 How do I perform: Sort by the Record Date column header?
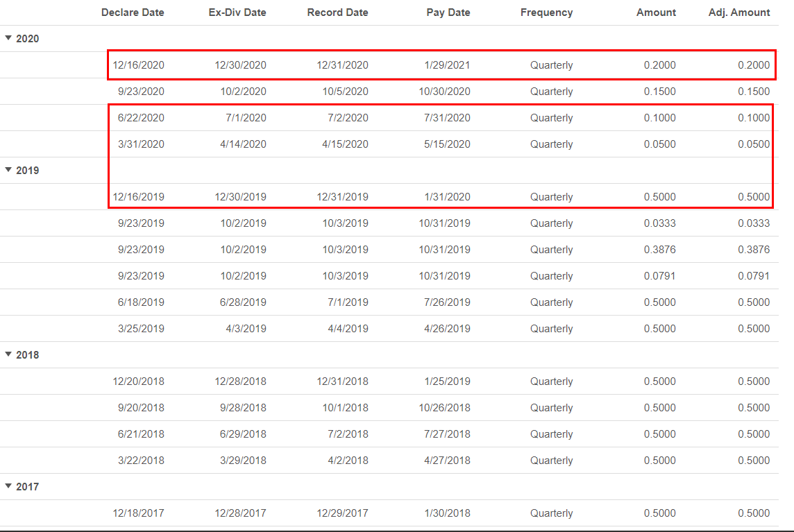[338, 12]
